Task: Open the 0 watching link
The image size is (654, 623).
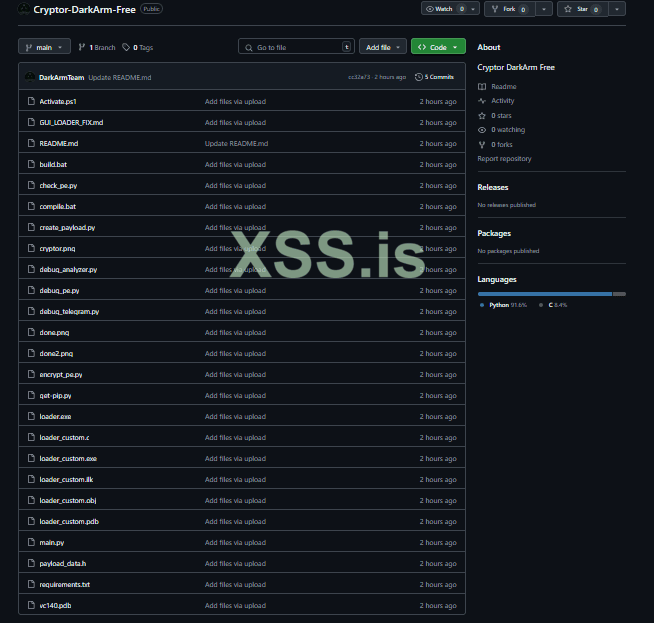Action: point(508,130)
